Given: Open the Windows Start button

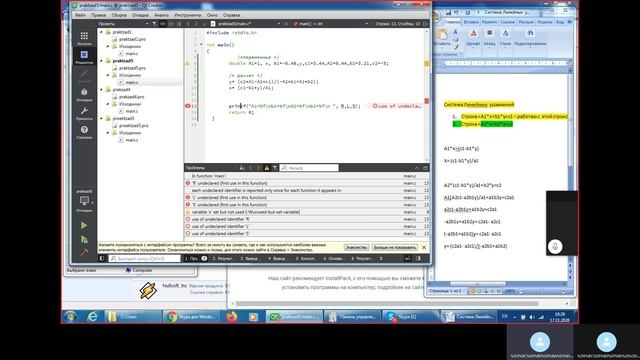Looking at the screenshot, I should (70, 316).
